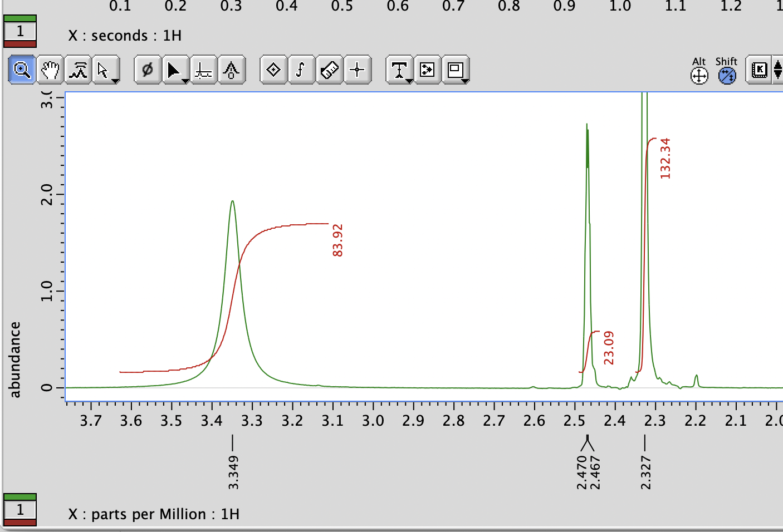The width and height of the screenshot is (783, 532).
Task: Select the crosshair cursor tool
Action: 358,70
